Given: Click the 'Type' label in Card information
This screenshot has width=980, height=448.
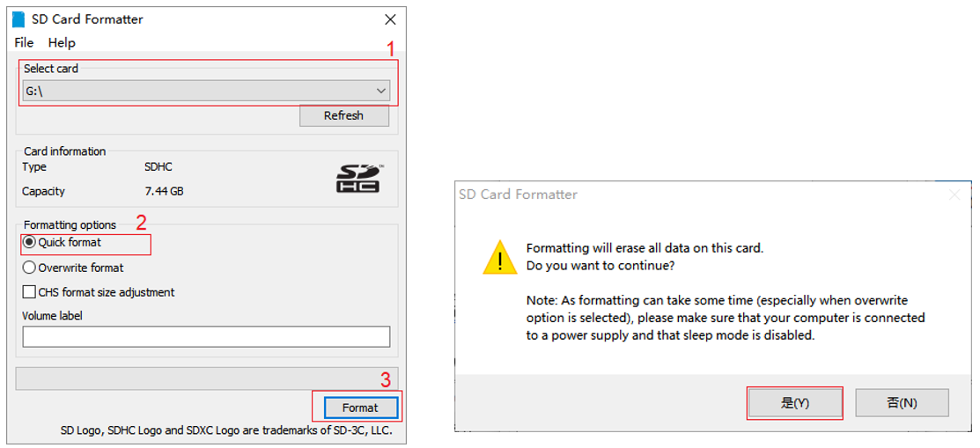Looking at the screenshot, I should coord(33,167).
